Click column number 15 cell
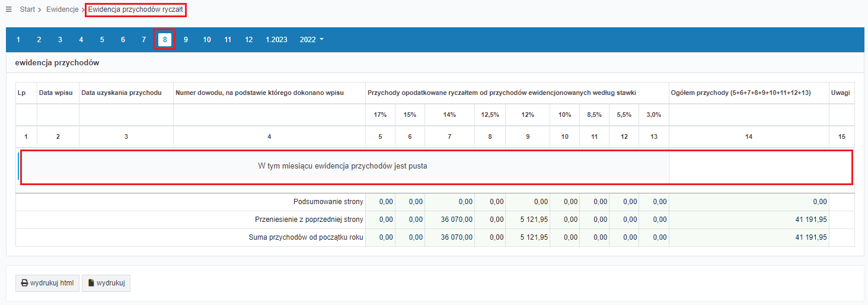This screenshot has height=305, width=868. (x=842, y=136)
